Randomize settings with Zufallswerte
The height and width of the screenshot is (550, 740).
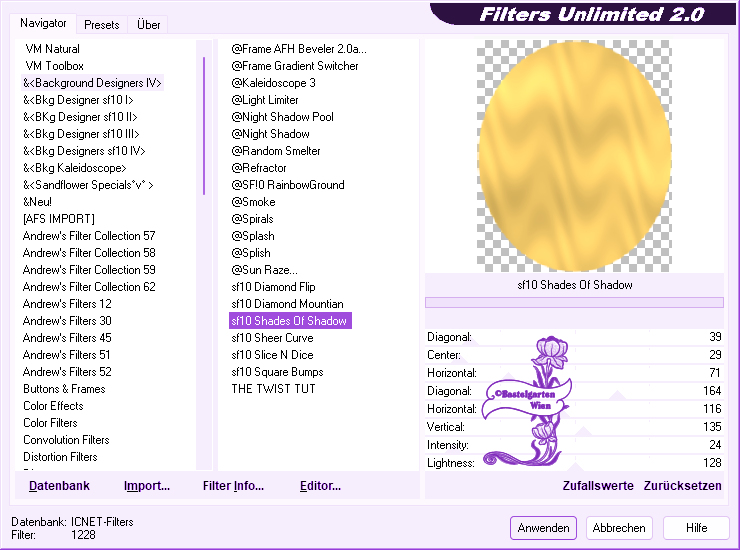pyautogui.click(x=598, y=486)
